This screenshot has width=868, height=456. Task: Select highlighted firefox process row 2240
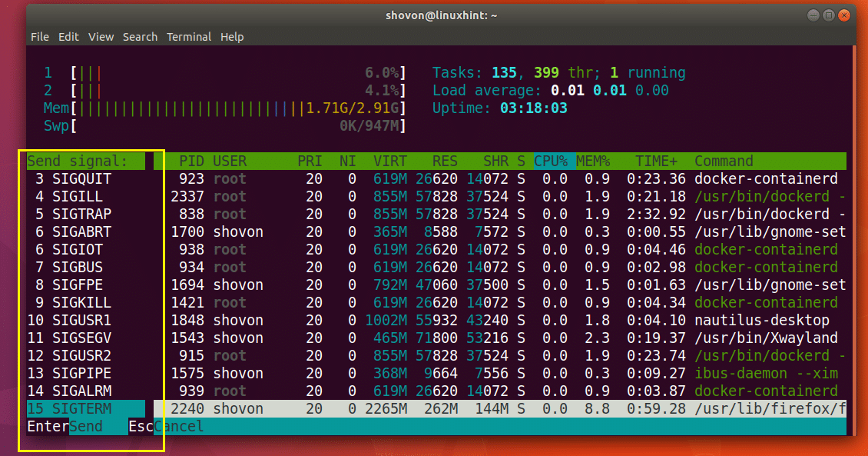tap(500, 409)
